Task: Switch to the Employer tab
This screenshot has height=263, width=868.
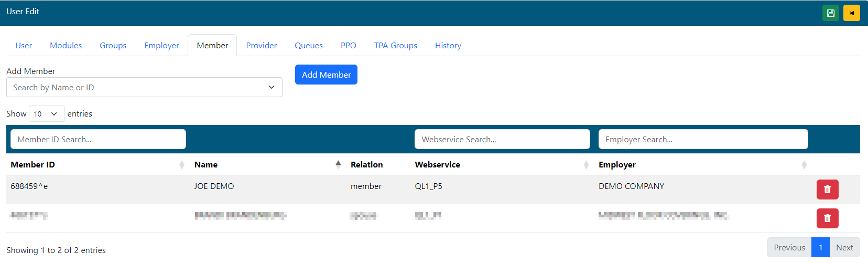Action: 161,46
